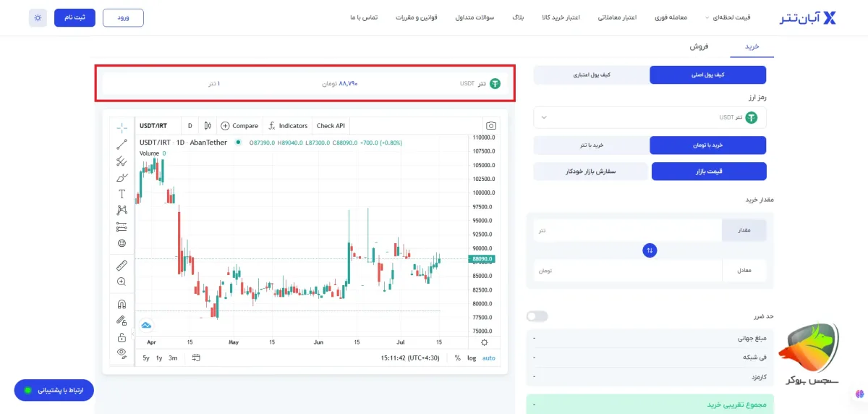
Task: Toggle stay in drawing mode icon
Action: [122, 321]
